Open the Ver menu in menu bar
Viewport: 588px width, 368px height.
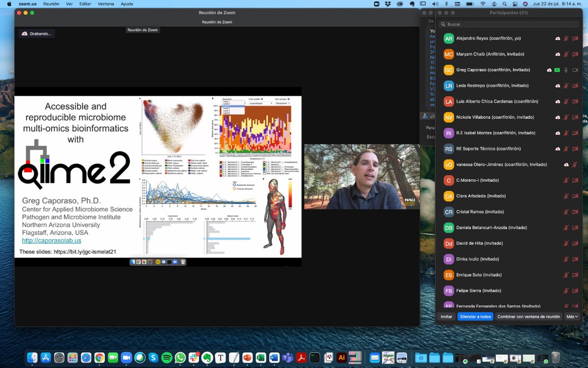coord(70,3)
